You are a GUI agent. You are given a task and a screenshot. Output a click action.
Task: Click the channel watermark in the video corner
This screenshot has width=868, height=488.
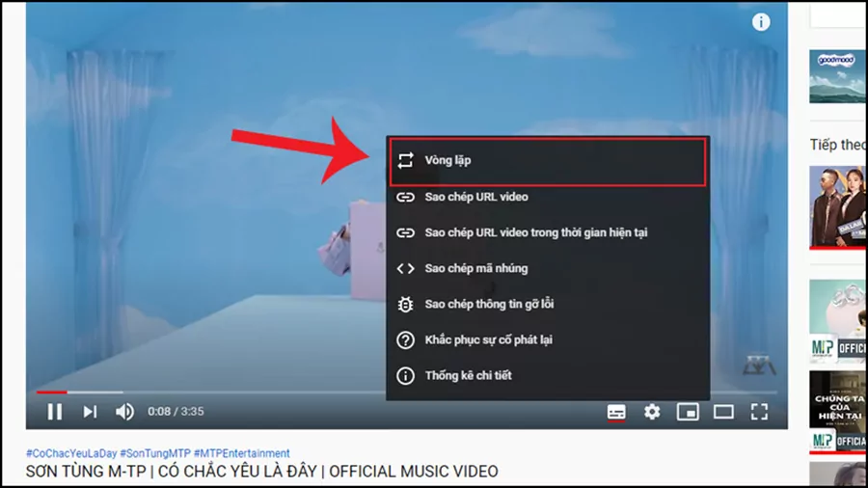point(759,366)
